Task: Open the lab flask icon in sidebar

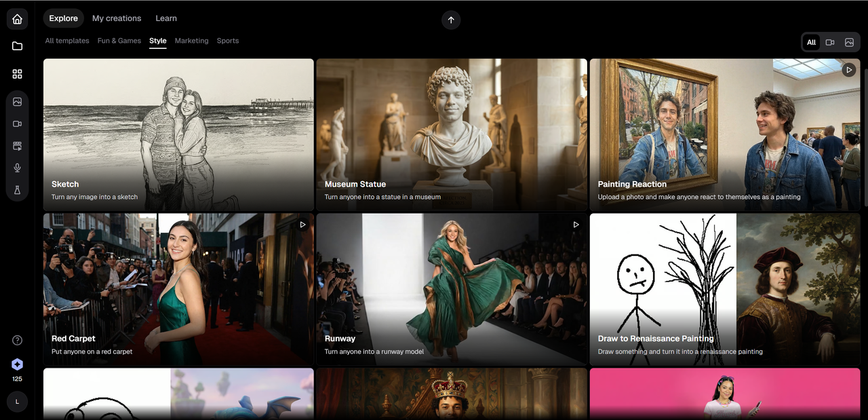Action: tap(17, 190)
